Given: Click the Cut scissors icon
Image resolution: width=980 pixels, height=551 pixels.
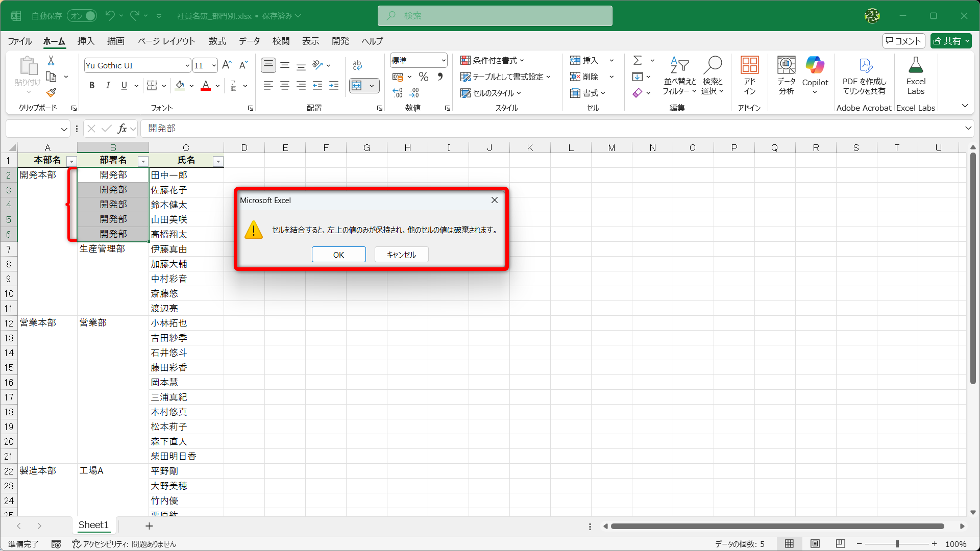Looking at the screenshot, I should (51, 61).
